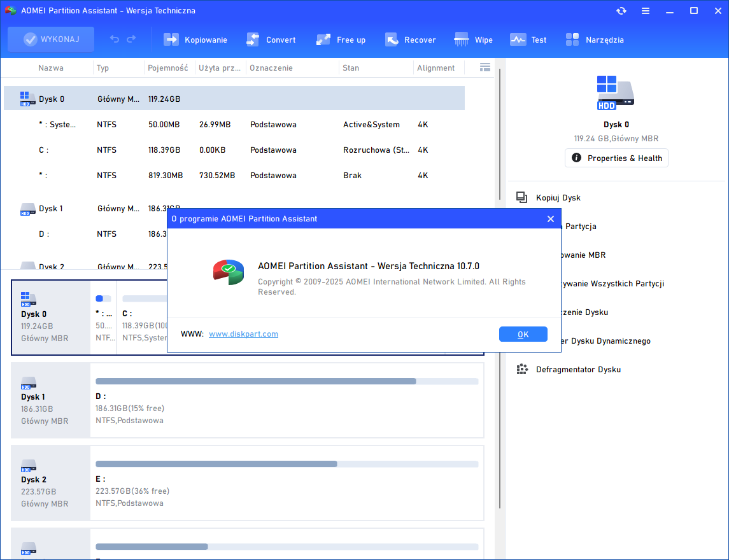The image size is (729, 560).
Task: Click the Test pulse icon
Action: click(x=518, y=39)
